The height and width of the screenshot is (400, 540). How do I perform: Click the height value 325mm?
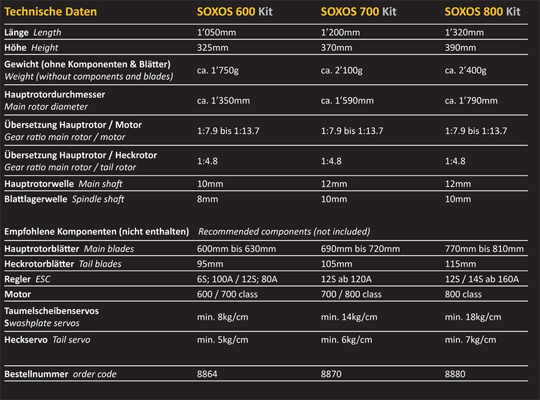tap(212, 48)
